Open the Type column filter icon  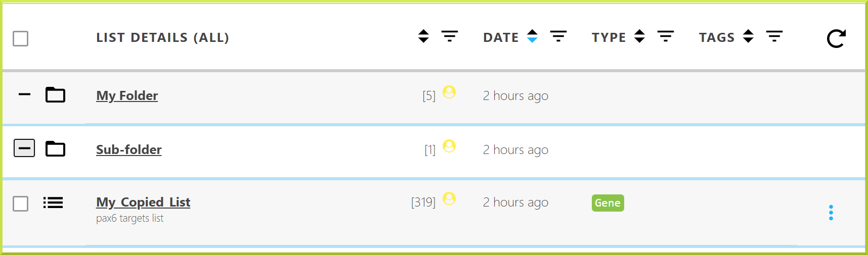[x=666, y=36]
